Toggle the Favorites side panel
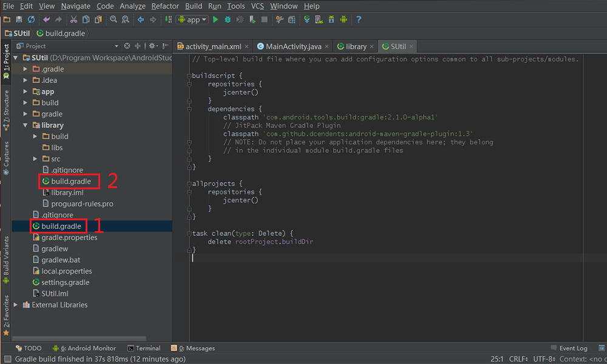The height and width of the screenshot is (364, 607). (6, 315)
